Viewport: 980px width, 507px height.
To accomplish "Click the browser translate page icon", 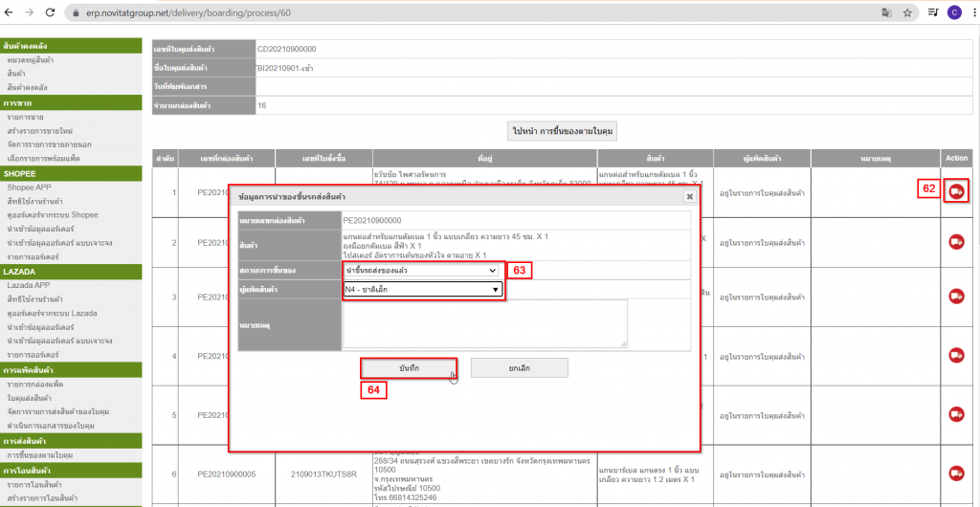I will click(885, 13).
